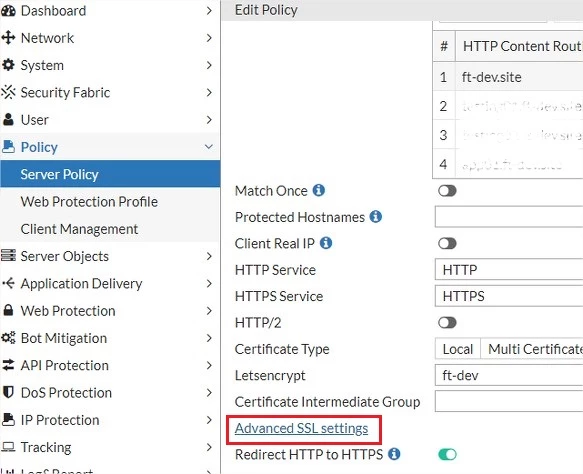Click info icon beside Protected Hostnames
Viewport: 583px width, 474px height.
pyautogui.click(x=376, y=217)
